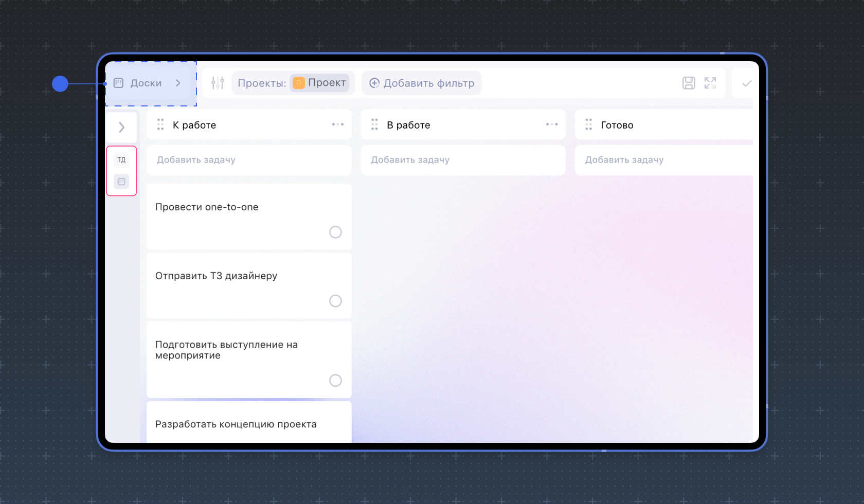The image size is (864, 504).
Task: Toggle completion circle for Отправить ТЗ дизайнеру
Action: click(335, 301)
